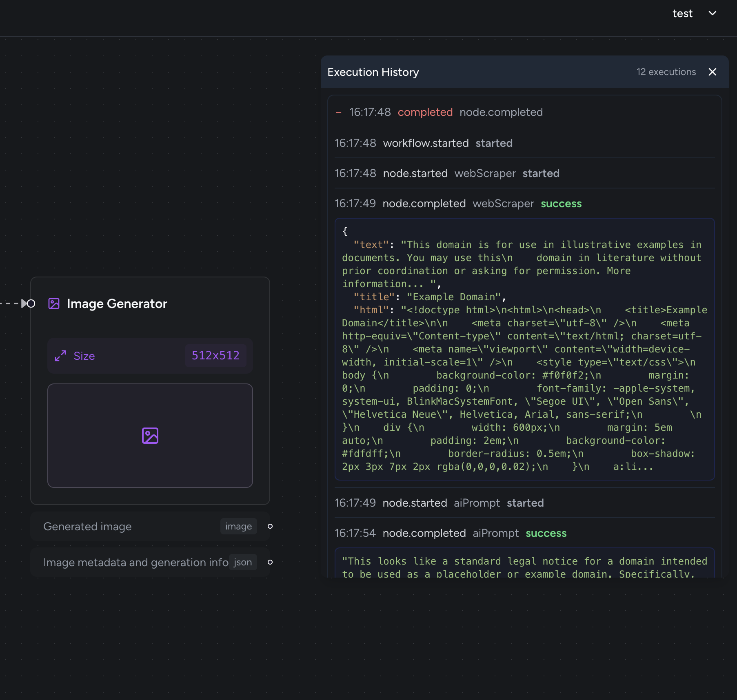Click the Image Generator input port

click(31, 303)
